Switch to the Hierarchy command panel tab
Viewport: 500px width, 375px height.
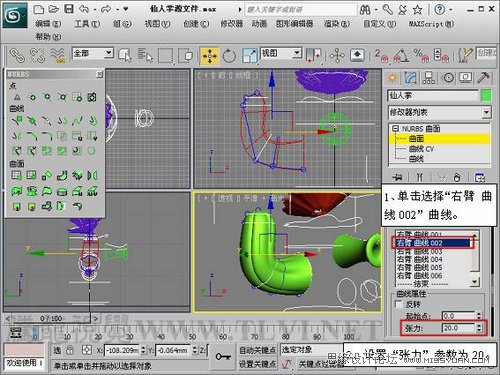pos(429,78)
